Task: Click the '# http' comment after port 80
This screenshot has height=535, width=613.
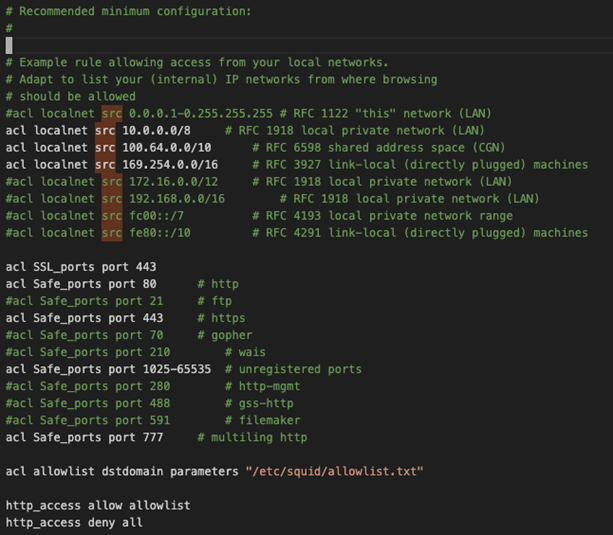Action: [x=218, y=284]
